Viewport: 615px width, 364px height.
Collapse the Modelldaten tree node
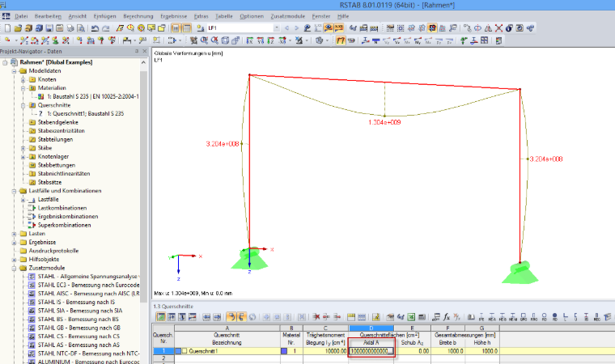14,71
